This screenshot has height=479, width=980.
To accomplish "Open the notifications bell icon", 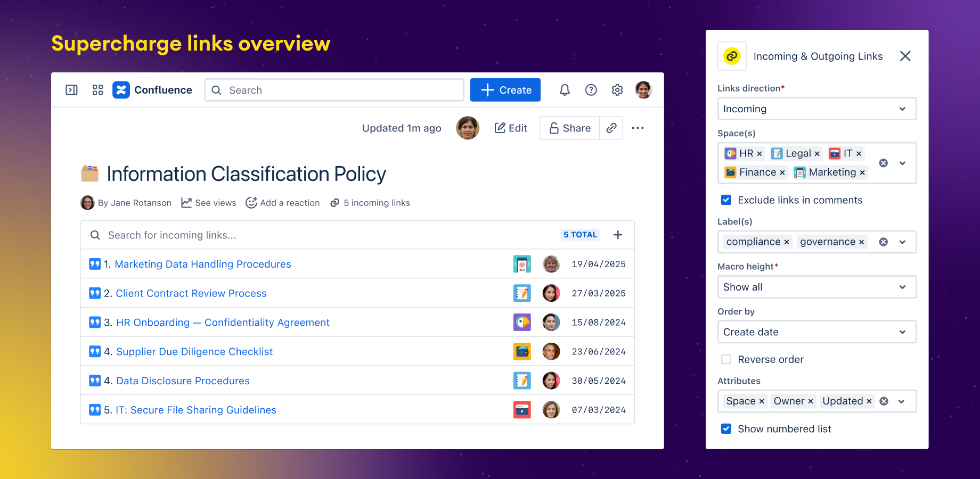I will click(x=565, y=90).
